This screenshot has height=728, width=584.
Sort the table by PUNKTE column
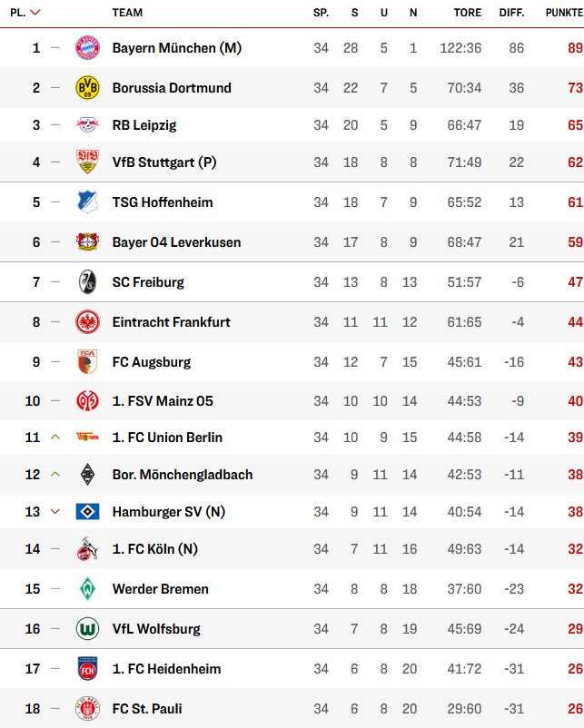click(564, 13)
